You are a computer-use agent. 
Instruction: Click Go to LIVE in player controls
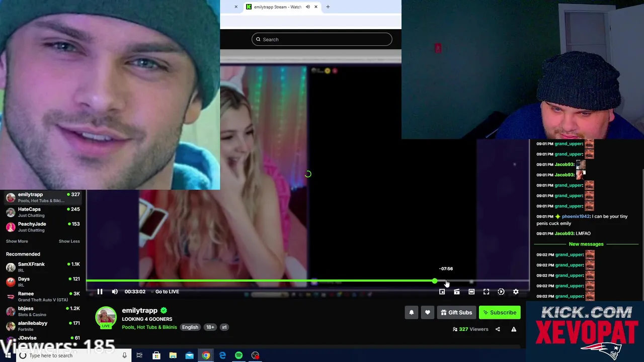click(x=167, y=292)
